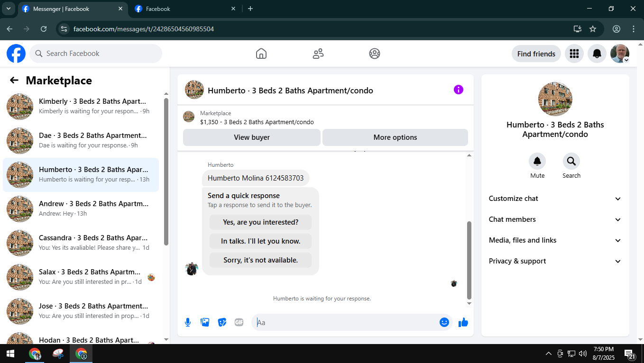Click the message "Humberto Molina 6124583703"
Image resolution: width=644 pixels, height=363 pixels.
pyautogui.click(x=256, y=178)
